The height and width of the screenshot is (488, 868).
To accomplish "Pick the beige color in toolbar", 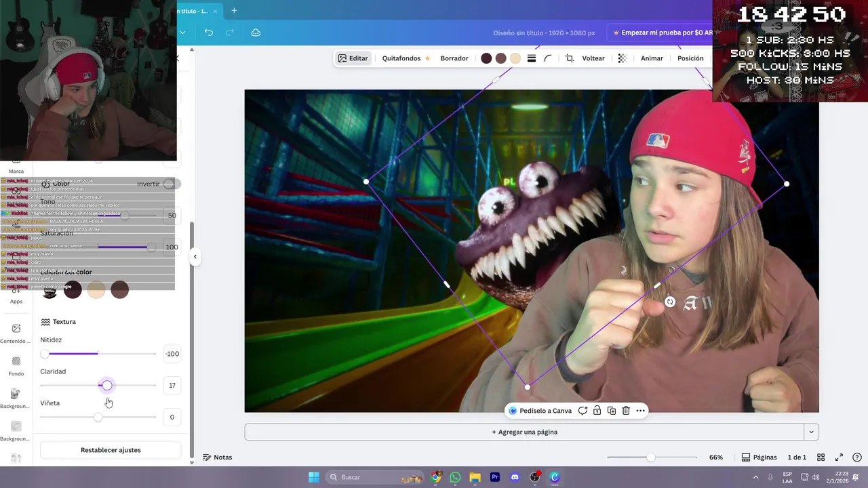I will [x=515, y=58].
